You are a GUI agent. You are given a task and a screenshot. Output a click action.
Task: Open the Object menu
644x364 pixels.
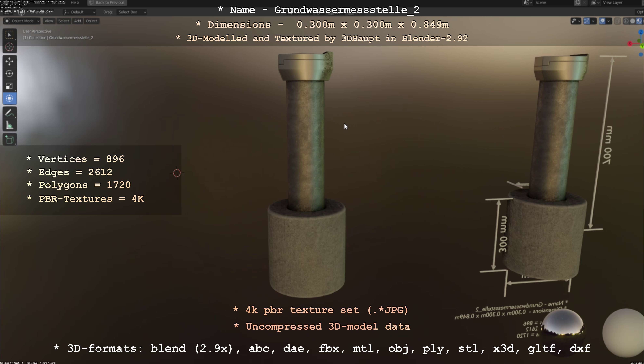[x=91, y=21]
